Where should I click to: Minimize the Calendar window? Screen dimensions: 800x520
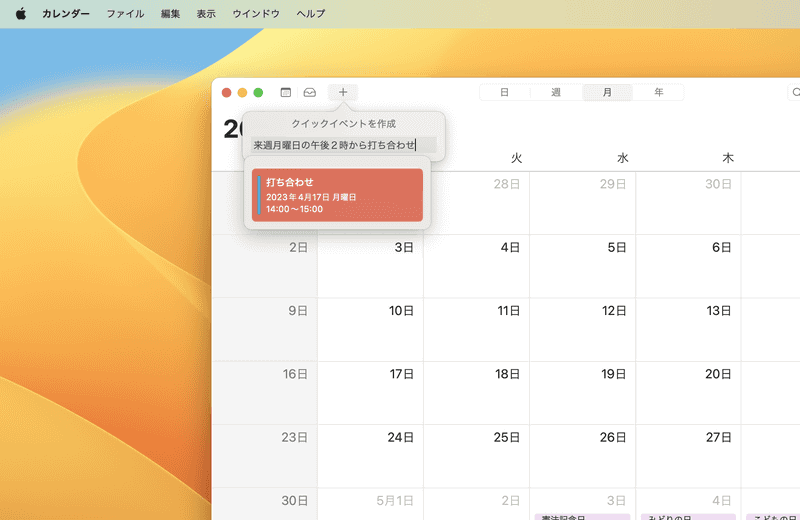[x=242, y=92]
